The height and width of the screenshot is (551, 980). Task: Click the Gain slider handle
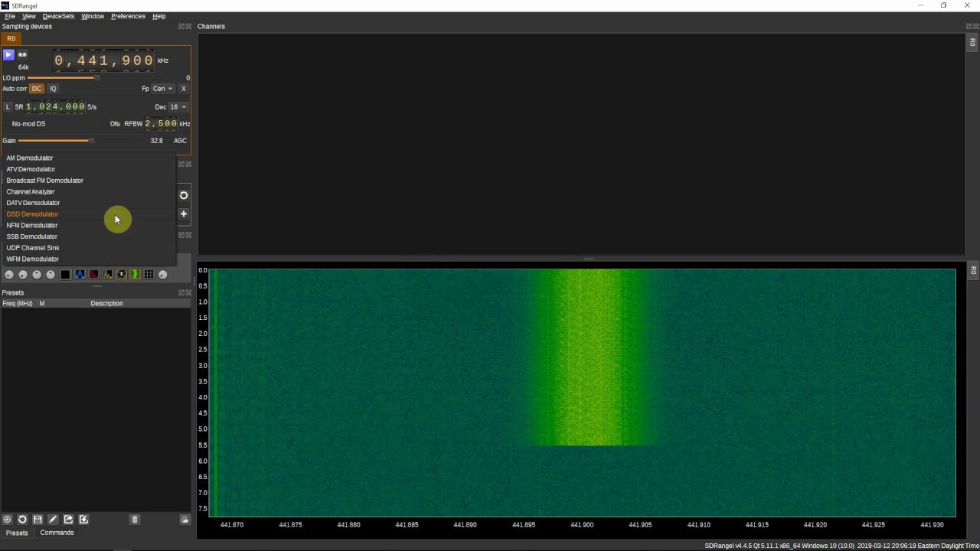(x=91, y=141)
